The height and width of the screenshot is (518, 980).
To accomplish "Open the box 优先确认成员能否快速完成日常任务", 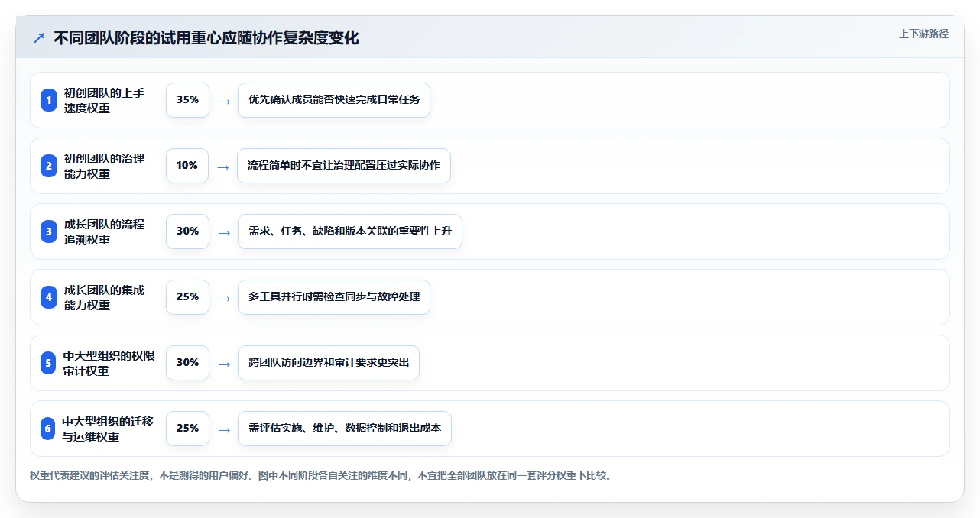I will click(334, 100).
